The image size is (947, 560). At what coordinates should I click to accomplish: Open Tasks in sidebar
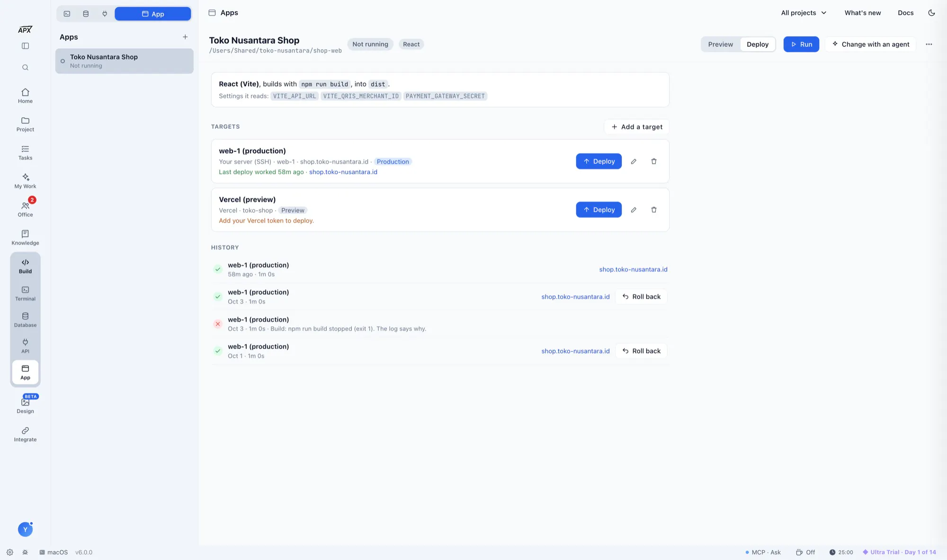click(25, 152)
